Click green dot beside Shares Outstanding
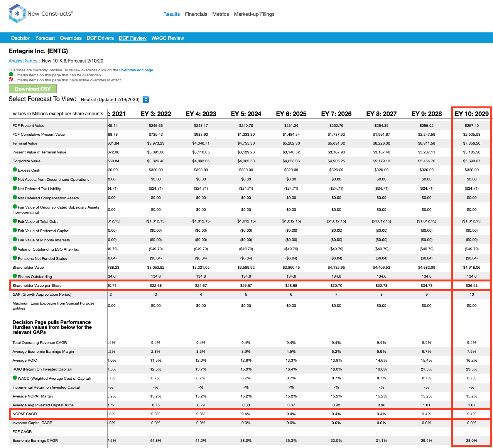 tap(15, 276)
